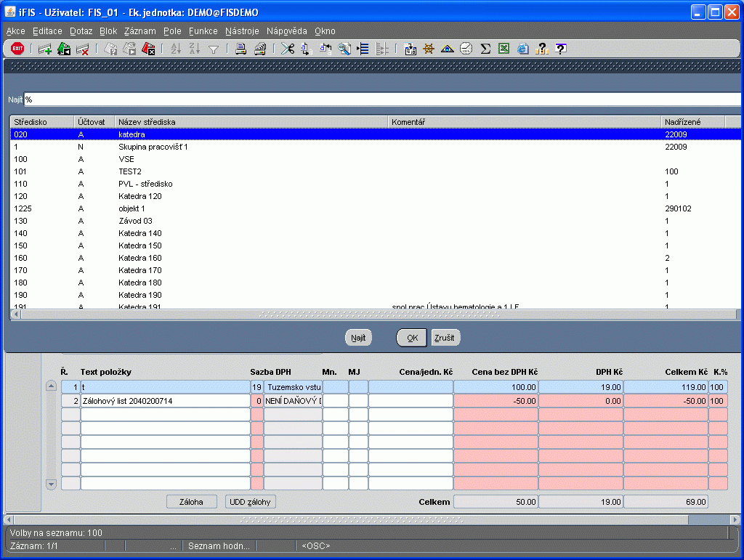Viewport: 744px width, 560px height.
Task: Open the Nástroje menu
Action: point(242,31)
